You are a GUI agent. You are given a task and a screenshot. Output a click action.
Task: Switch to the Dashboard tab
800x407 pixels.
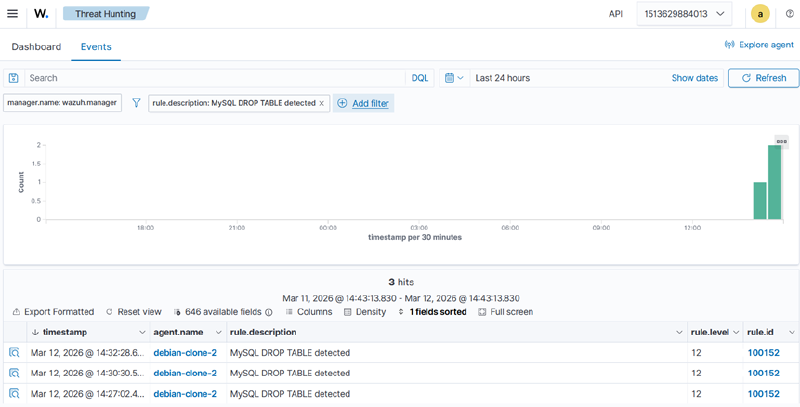(36, 46)
